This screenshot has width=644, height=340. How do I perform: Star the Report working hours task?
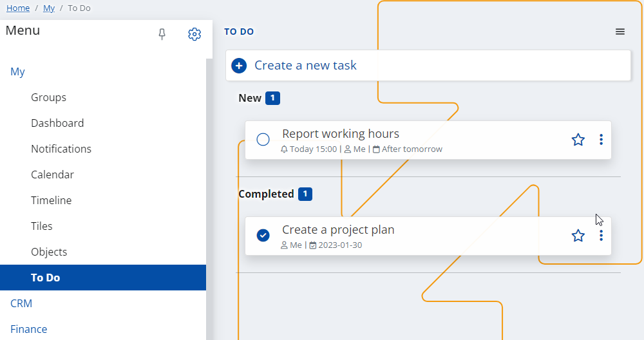pyautogui.click(x=578, y=140)
